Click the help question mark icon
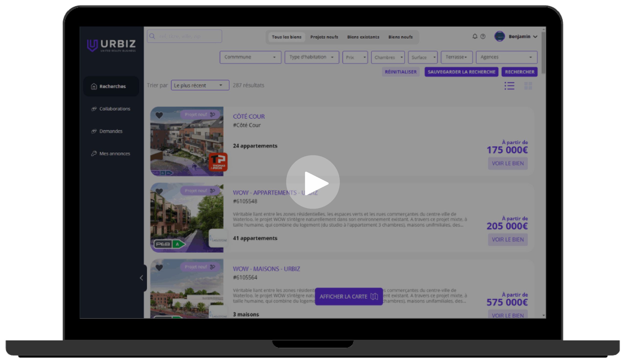 click(483, 36)
